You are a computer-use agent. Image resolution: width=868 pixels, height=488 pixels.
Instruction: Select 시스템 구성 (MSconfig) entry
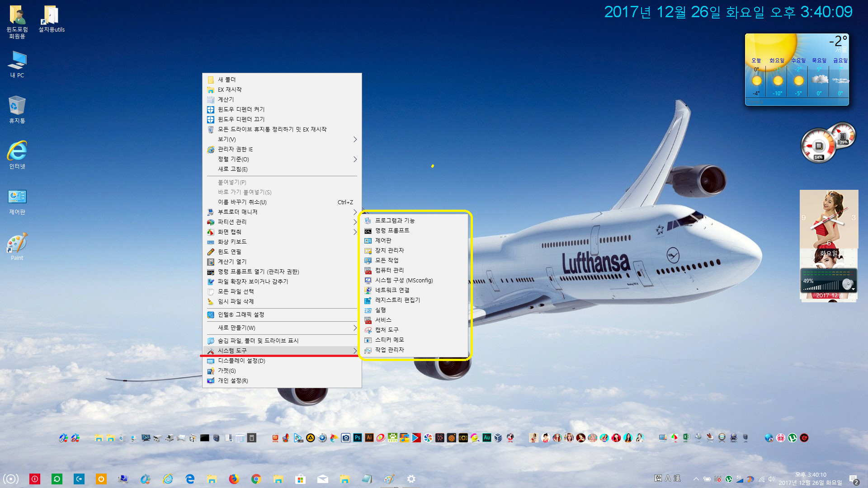415,280
